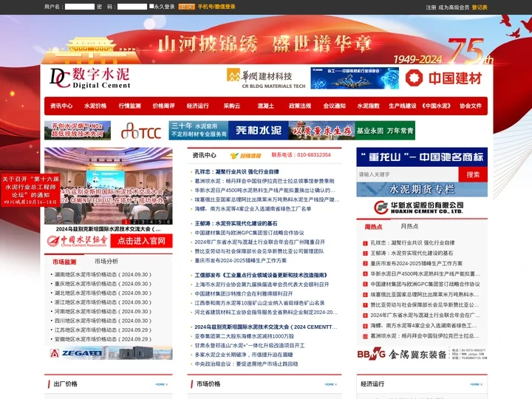Screen dimensions: 532x399
Task: Go to slide 3 in carousel
Action: coord(143,222)
